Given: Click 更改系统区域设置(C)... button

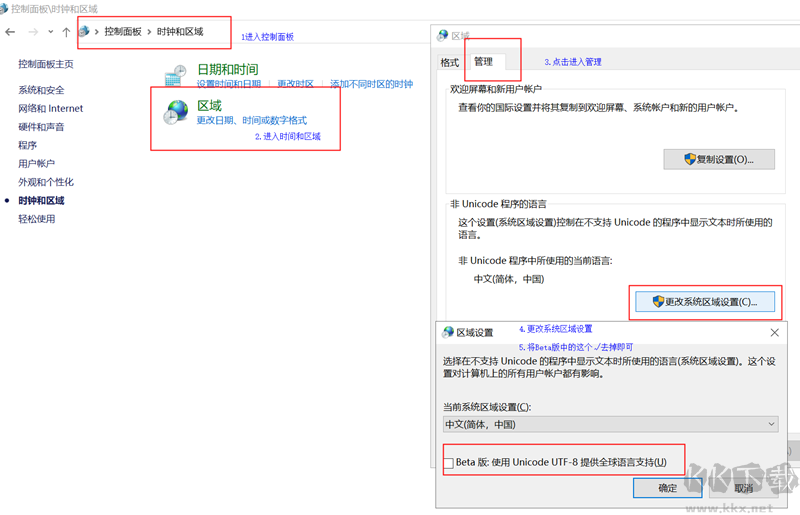Looking at the screenshot, I should click(x=705, y=302).
